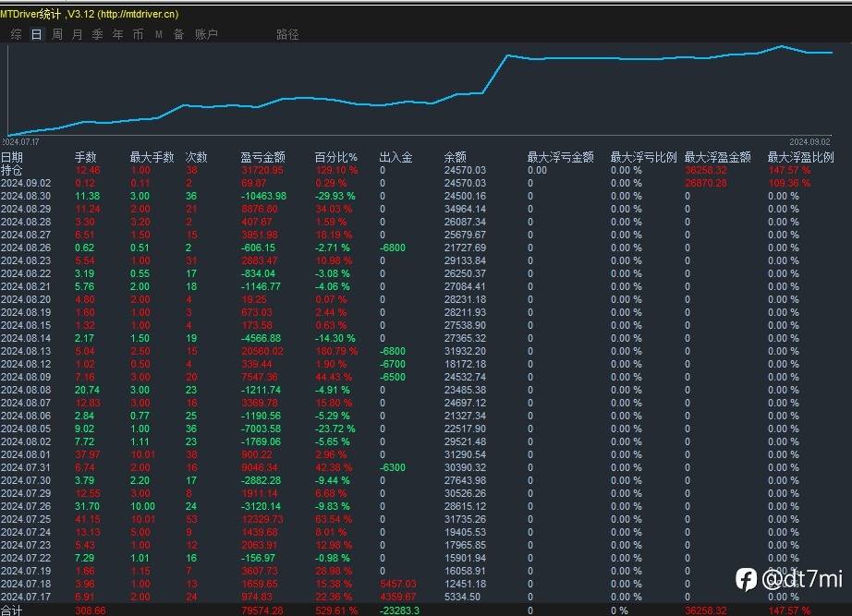Screen dimensions: 852x616
Task: Click the -29.93 % percentage cell
Action: pyautogui.click(x=335, y=196)
